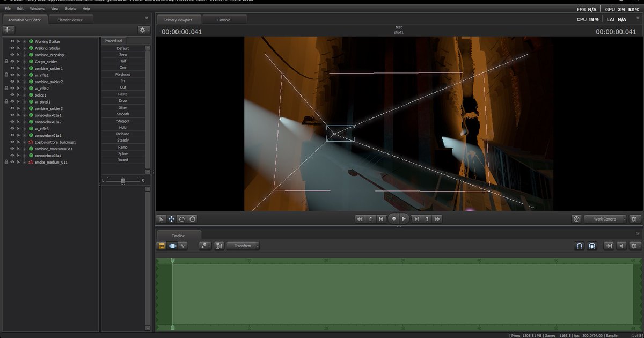Click the Procedural list scrollbar up arrow
This screenshot has width=644, height=338.
click(x=148, y=47)
